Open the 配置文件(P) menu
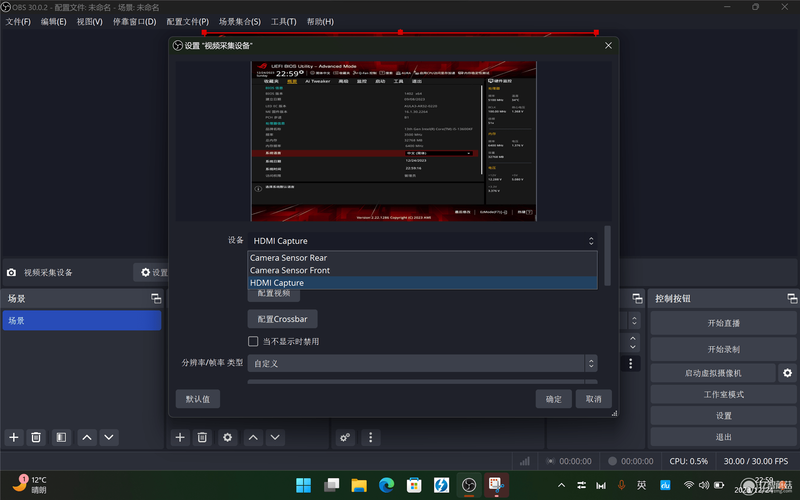Image resolution: width=800 pixels, height=500 pixels. click(x=187, y=21)
